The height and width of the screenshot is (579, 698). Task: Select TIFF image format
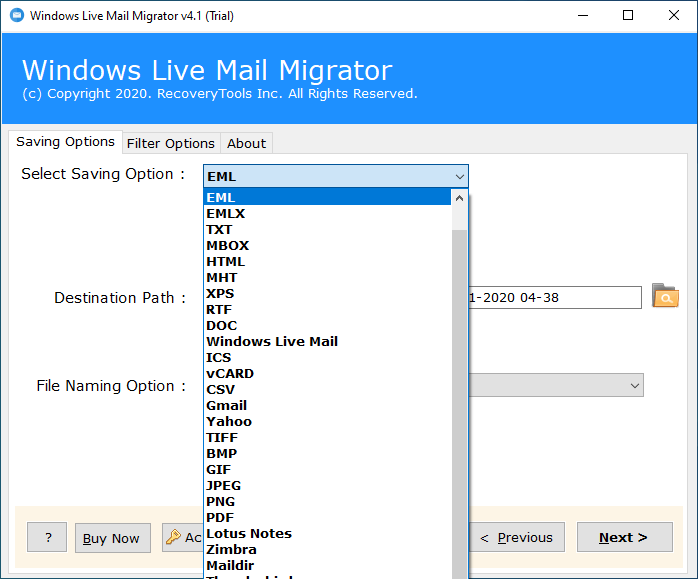(327, 438)
